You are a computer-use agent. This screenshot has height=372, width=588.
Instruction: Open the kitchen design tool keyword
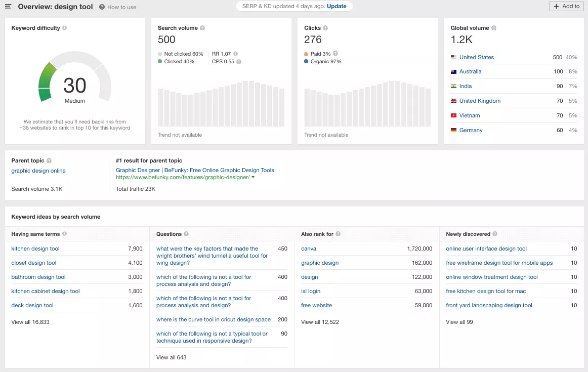(35, 249)
